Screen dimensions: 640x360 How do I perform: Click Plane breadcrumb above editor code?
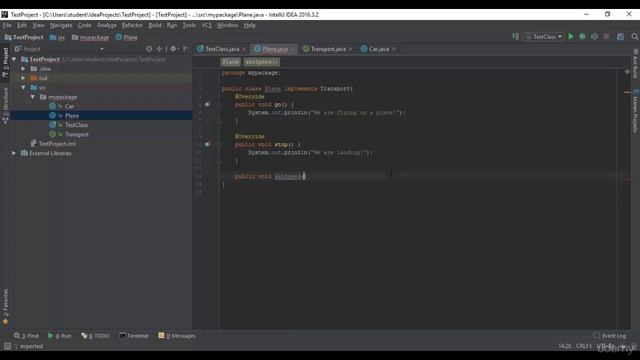pos(231,62)
